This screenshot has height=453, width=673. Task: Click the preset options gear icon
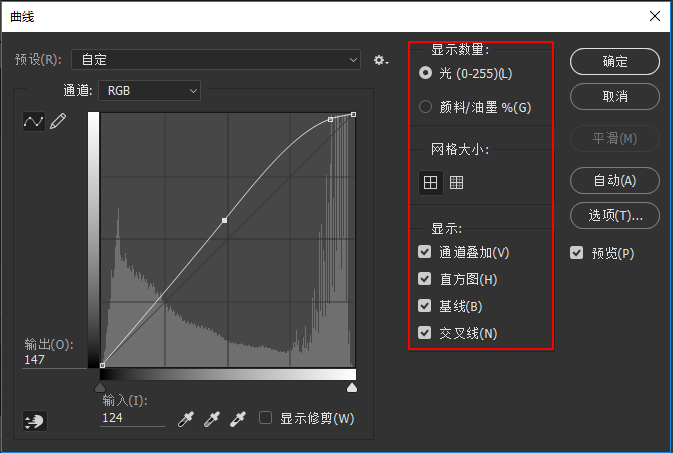tap(380, 60)
